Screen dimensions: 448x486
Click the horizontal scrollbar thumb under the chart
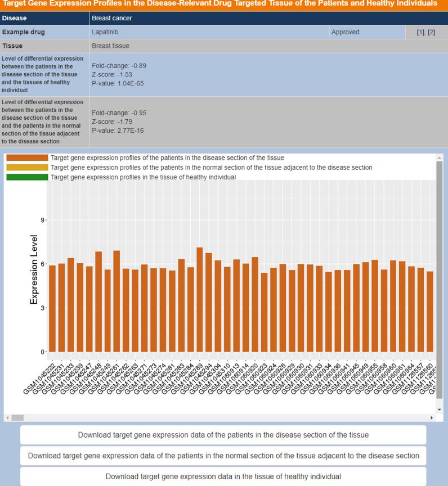click(17, 417)
